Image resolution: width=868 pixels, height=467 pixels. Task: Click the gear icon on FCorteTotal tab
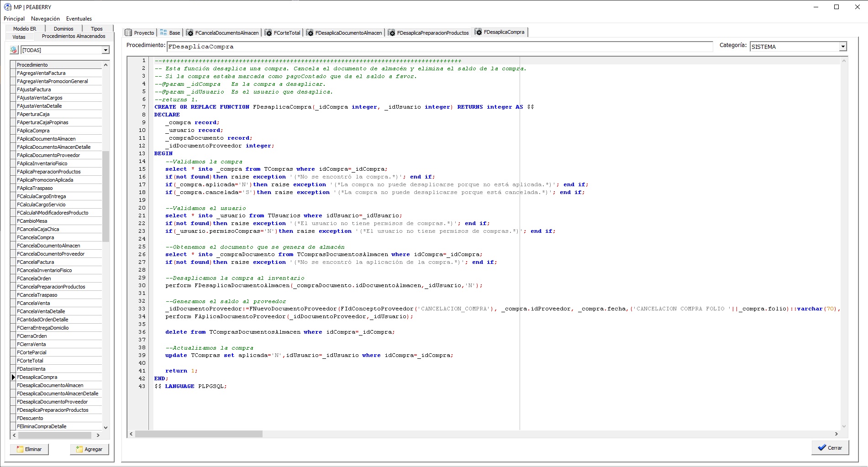(x=268, y=33)
